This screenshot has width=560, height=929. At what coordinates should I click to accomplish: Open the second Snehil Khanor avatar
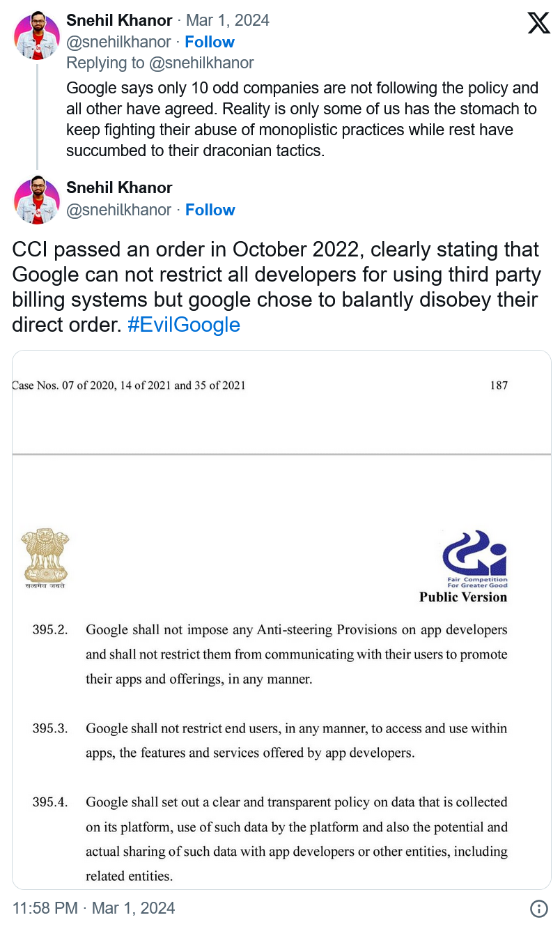tap(37, 199)
